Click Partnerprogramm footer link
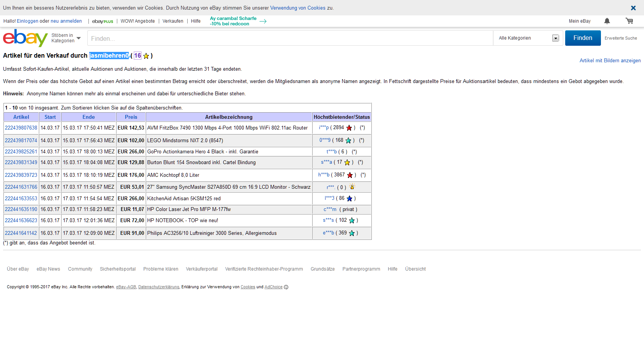Viewport: 644px width, 349px height. [361, 269]
